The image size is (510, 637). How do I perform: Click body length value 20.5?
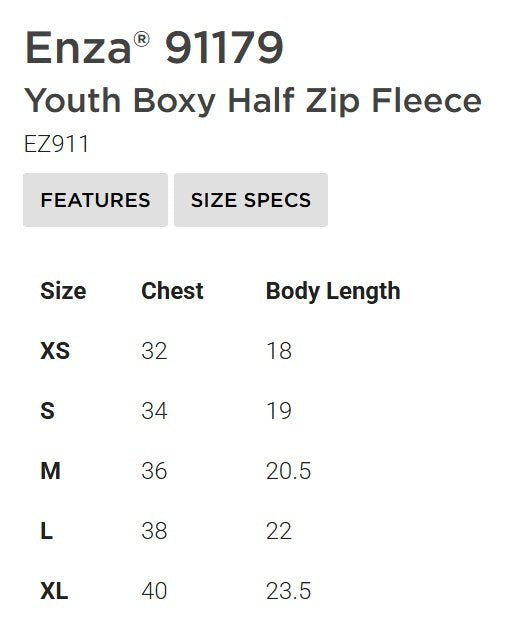pos(289,471)
